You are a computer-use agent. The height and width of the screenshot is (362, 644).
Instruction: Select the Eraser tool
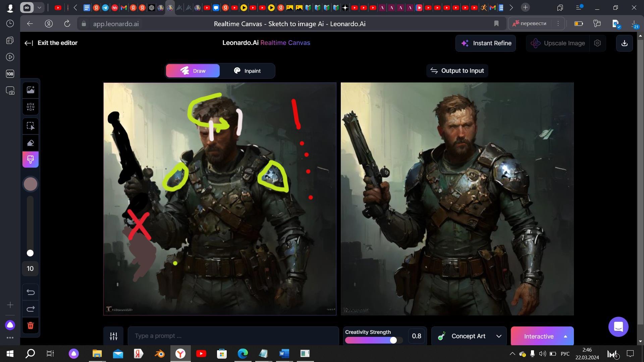pyautogui.click(x=31, y=143)
